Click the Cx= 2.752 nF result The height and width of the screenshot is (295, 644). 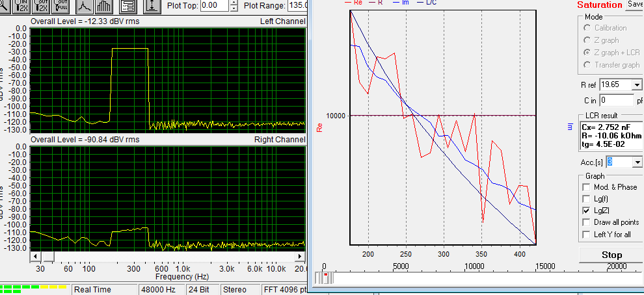coord(605,127)
